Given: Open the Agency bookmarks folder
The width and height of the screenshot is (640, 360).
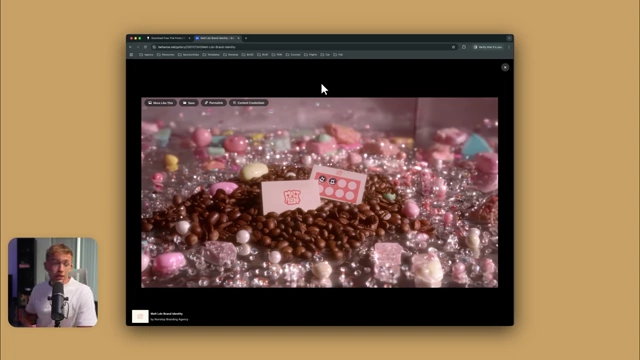Looking at the screenshot, I should point(147,54).
